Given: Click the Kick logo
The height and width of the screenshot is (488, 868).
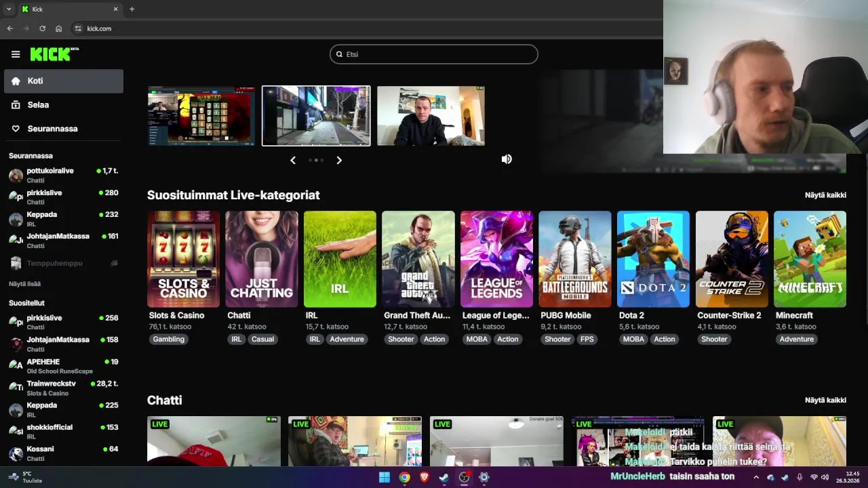Looking at the screenshot, I should pos(54,54).
